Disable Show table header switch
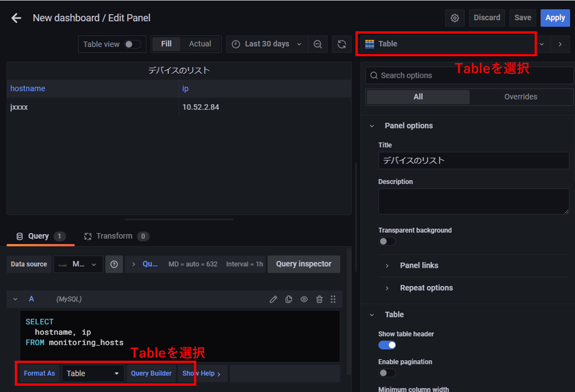 click(x=387, y=345)
